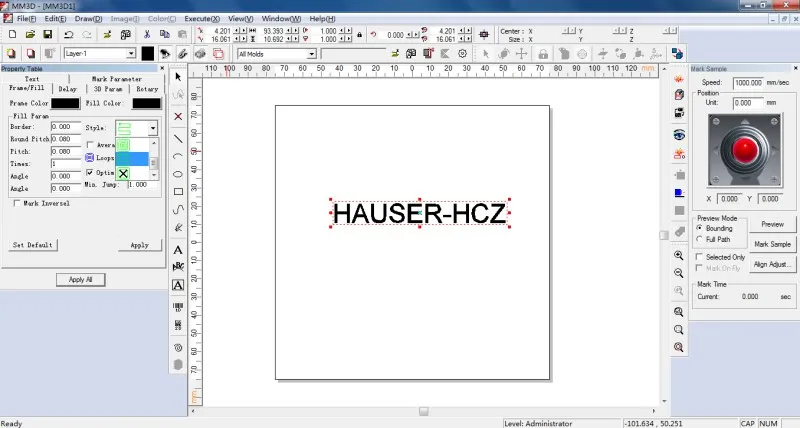Open the File menu
The image size is (800, 428).
tap(26, 18)
